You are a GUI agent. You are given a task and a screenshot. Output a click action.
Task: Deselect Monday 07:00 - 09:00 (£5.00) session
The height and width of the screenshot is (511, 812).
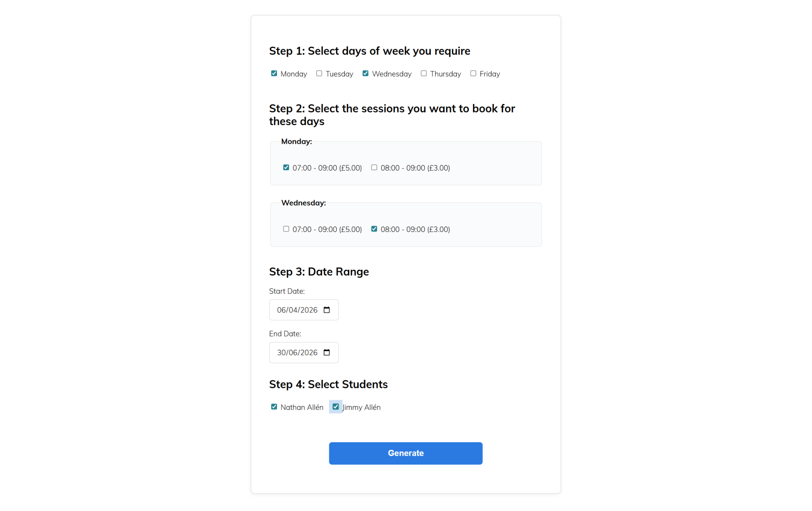(286, 167)
